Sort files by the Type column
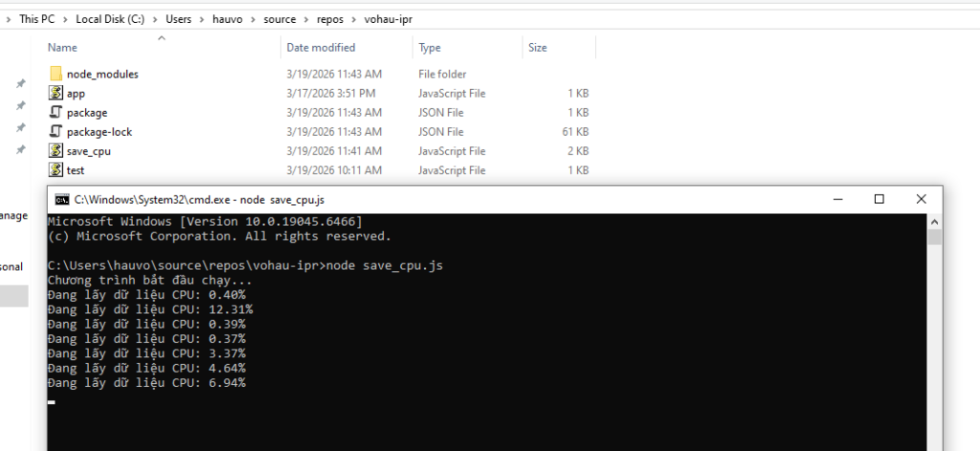The width and height of the screenshot is (980, 451). coord(430,48)
